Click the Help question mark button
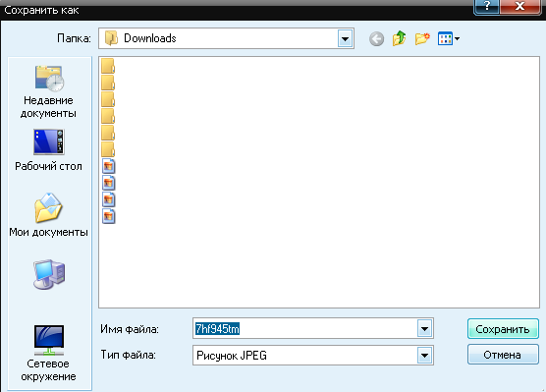This screenshot has height=392, width=546. point(486,6)
